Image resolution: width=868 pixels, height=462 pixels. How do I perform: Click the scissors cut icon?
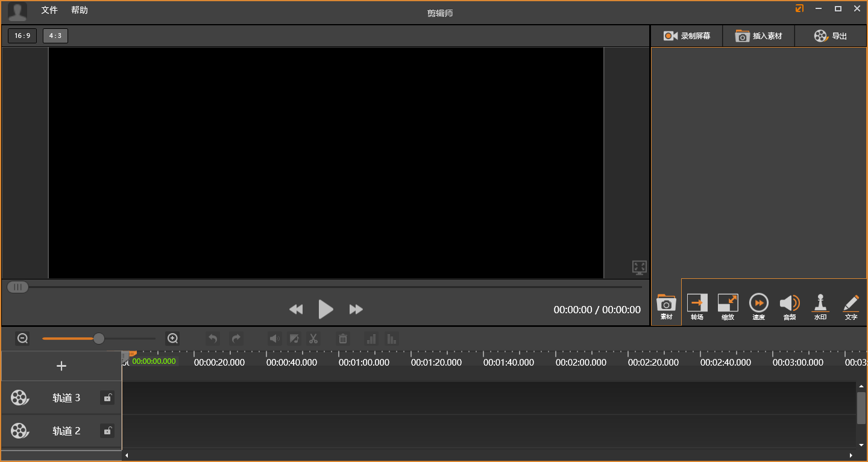pos(313,339)
